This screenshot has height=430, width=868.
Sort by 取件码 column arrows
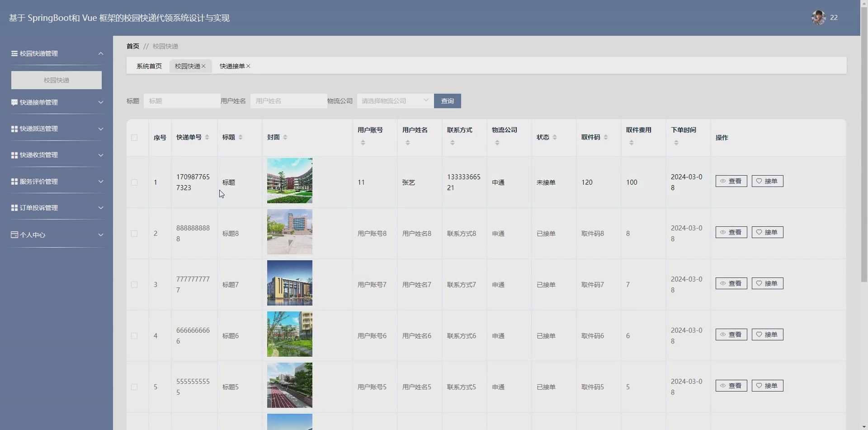606,137
